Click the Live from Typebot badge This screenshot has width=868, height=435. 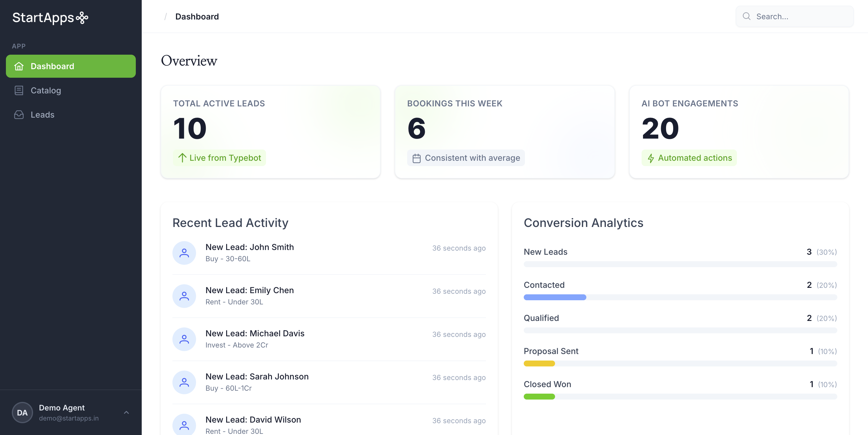click(x=220, y=158)
